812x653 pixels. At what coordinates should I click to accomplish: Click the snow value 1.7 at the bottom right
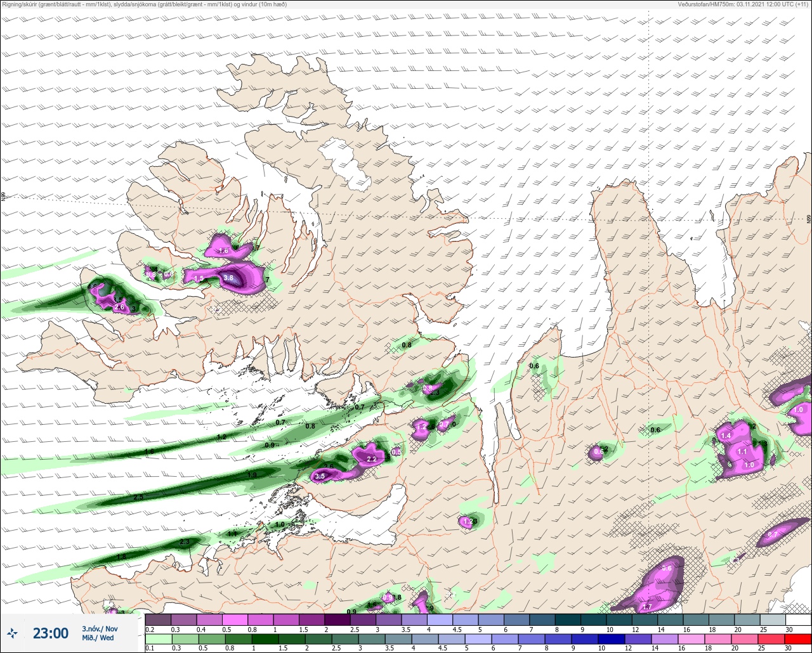tap(647, 607)
